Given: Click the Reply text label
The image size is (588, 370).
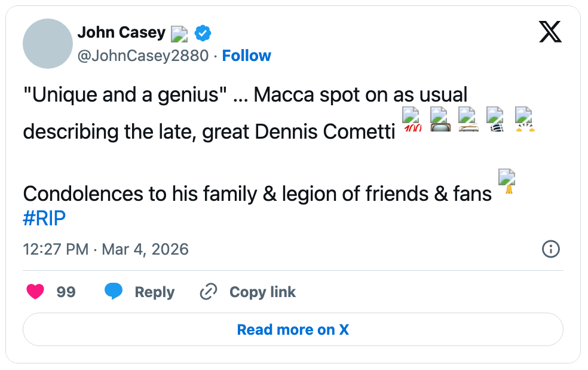Looking at the screenshot, I should click(x=154, y=292).
